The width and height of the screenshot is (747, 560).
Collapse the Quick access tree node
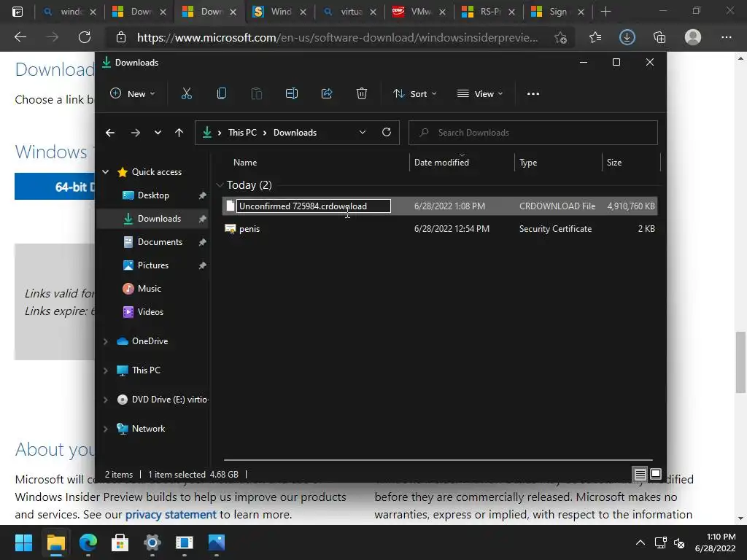coord(106,172)
